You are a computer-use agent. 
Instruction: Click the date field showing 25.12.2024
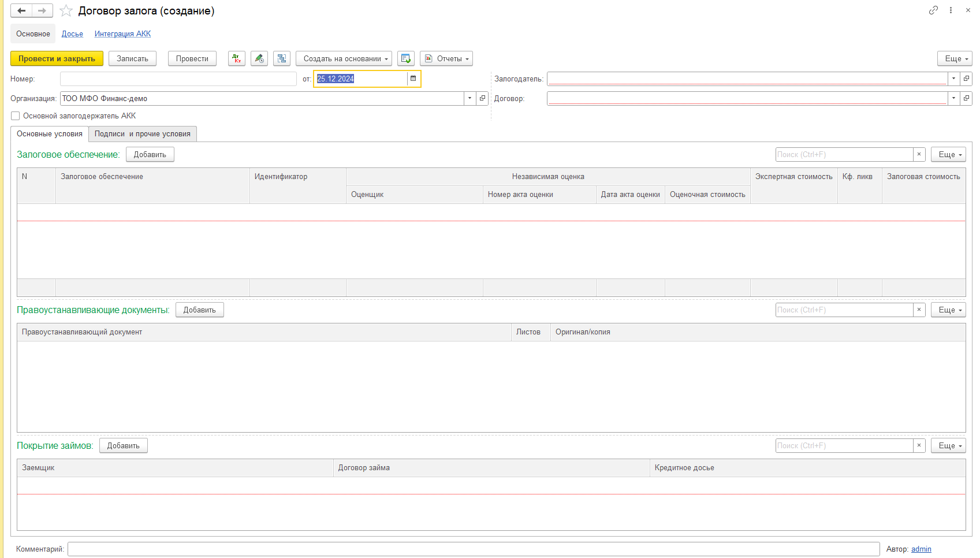[x=361, y=79]
